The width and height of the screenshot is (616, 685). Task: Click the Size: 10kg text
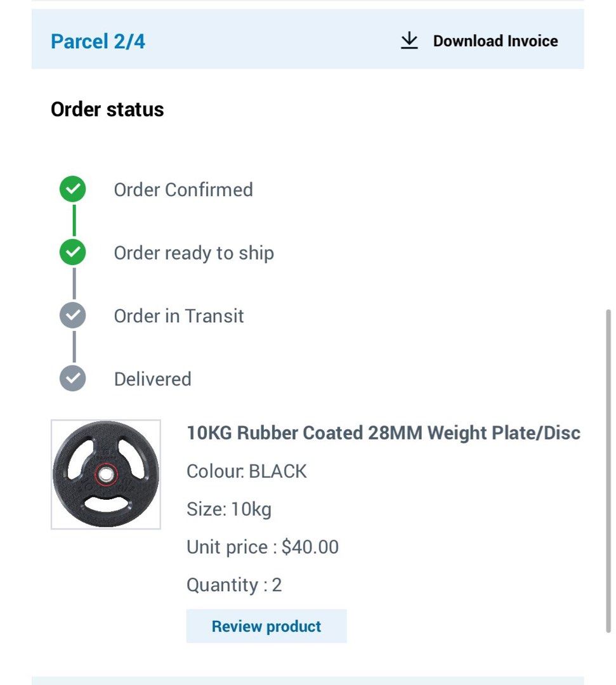click(229, 509)
